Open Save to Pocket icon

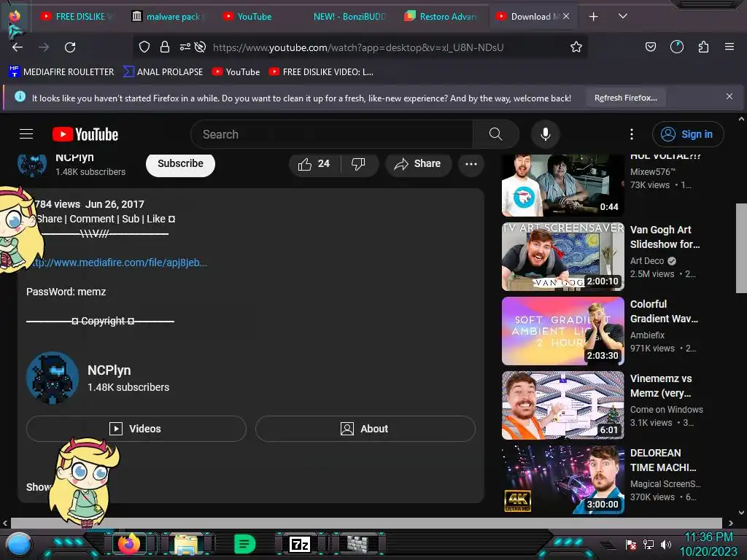(650, 47)
